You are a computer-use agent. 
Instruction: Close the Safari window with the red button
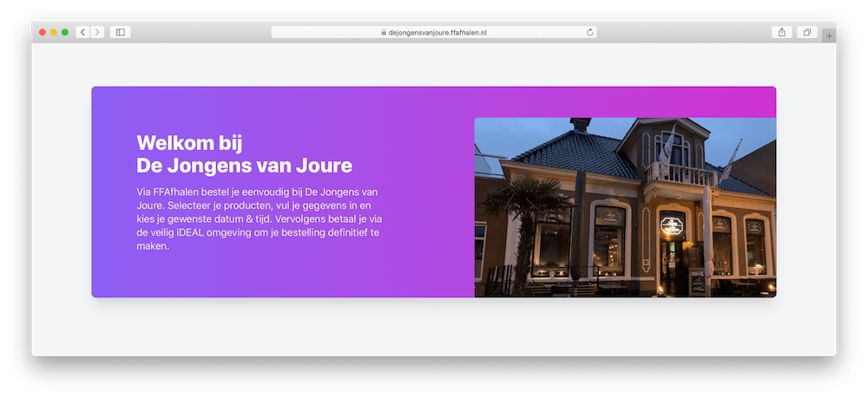[43, 33]
